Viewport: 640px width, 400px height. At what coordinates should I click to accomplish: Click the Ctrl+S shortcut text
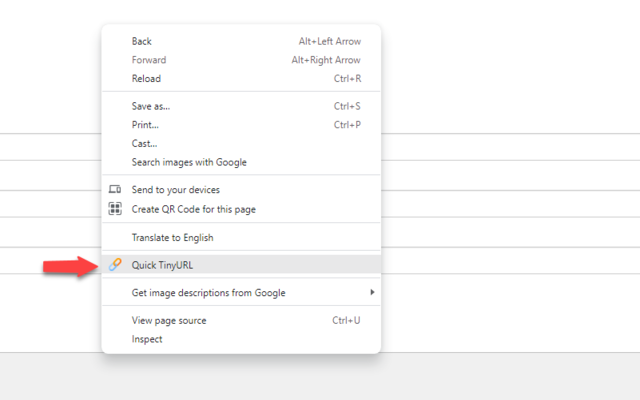(347, 106)
